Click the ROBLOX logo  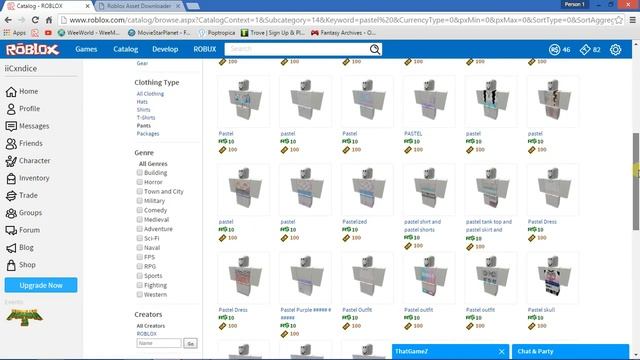(x=32, y=49)
